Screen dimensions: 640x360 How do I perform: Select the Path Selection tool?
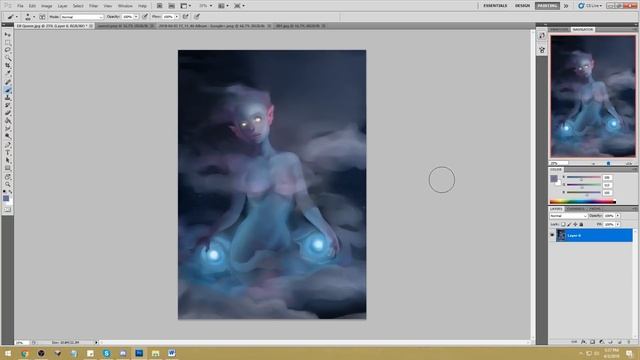click(8, 161)
